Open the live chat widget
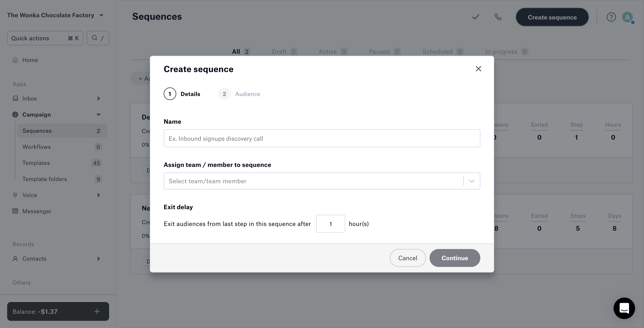 tap(624, 308)
